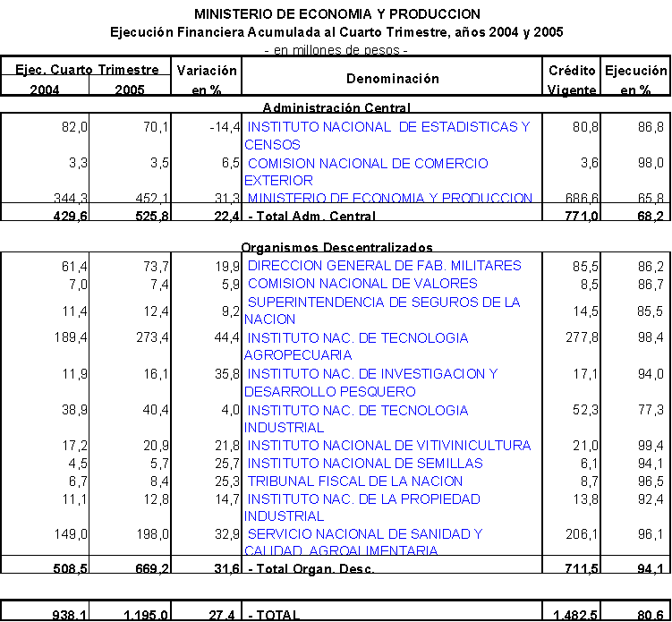Open INSTITUTO NAC. DE TECNOLOGIA INDUSTRIAL link
Screen dimensions: 672x622
point(356,419)
